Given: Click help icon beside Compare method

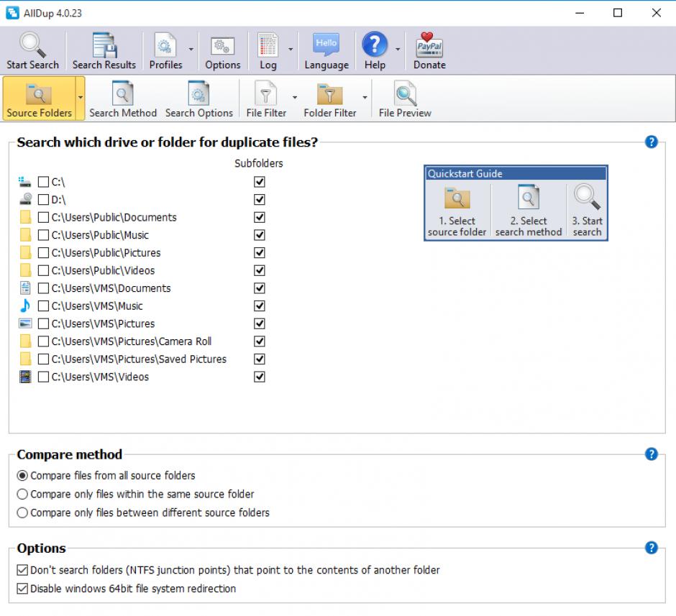Looking at the screenshot, I should [652, 454].
